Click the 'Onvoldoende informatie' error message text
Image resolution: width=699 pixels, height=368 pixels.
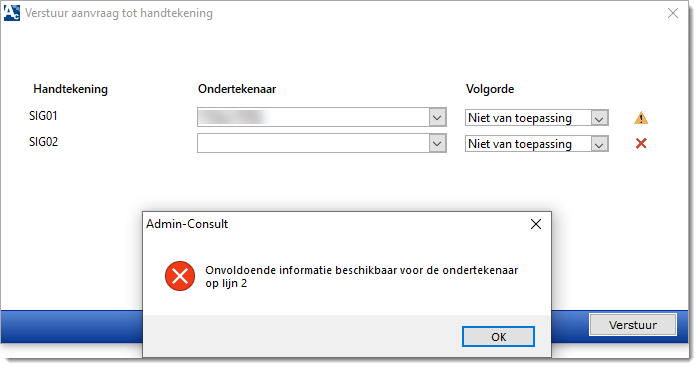click(x=362, y=277)
